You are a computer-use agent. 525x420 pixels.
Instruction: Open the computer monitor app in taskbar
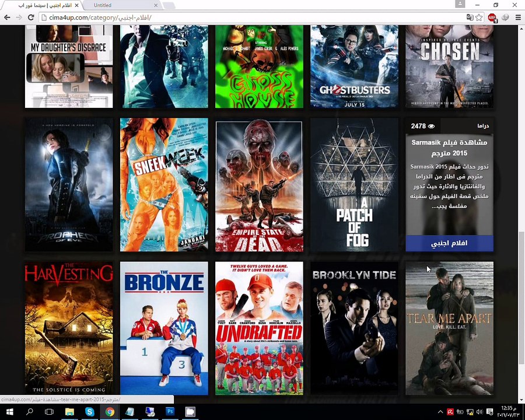(150, 412)
